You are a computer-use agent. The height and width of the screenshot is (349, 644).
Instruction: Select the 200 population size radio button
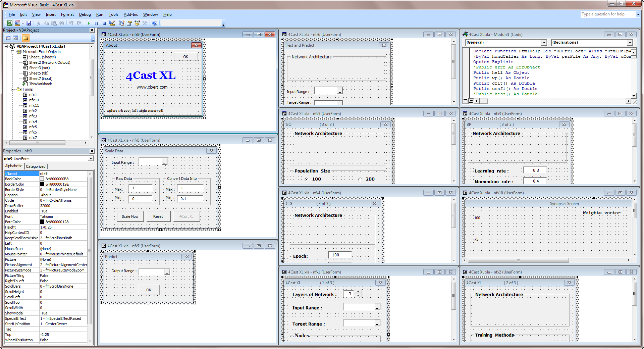point(360,179)
